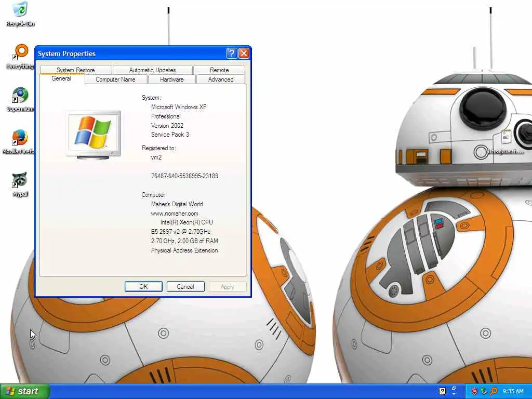The width and height of the screenshot is (532, 399).
Task: Click the System Properties title bar
Action: (130, 54)
